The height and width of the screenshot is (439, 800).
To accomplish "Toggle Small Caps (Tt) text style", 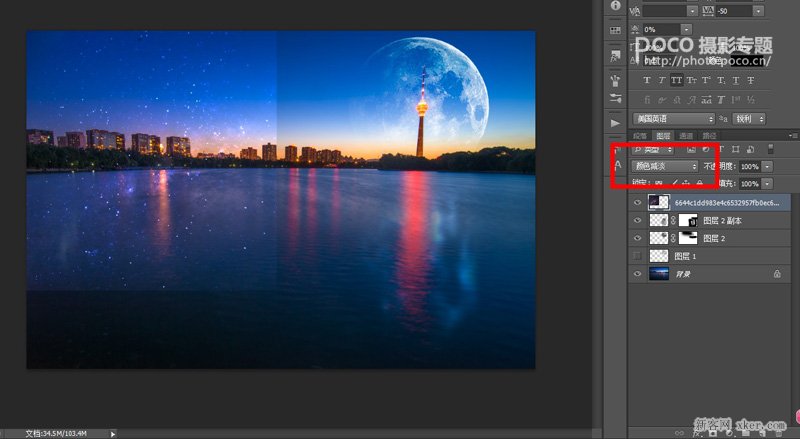I will [x=691, y=80].
